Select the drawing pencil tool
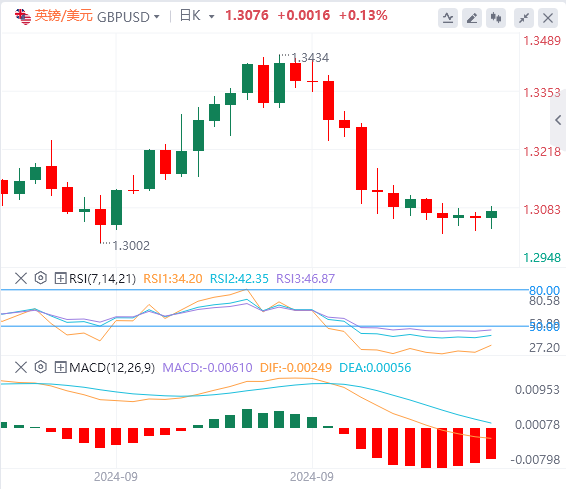 click(x=472, y=18)
